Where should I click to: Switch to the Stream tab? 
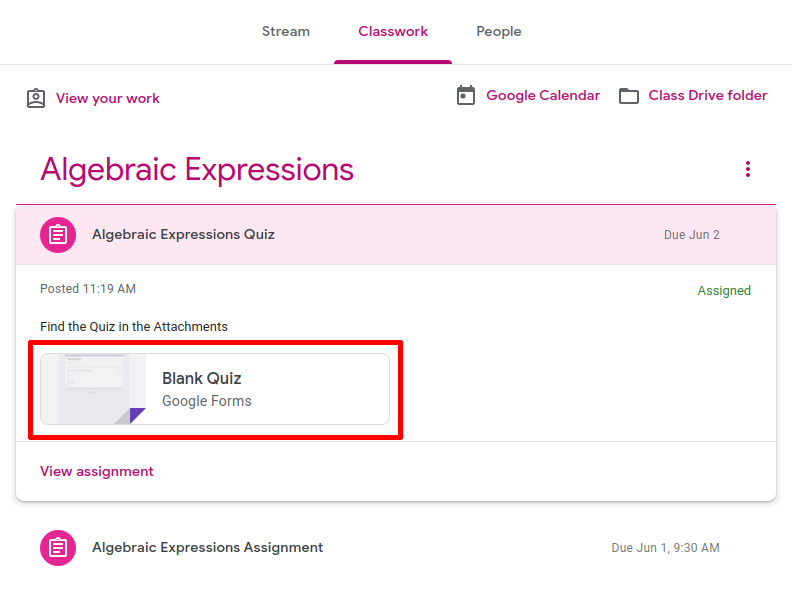click(x=286, y=31)
